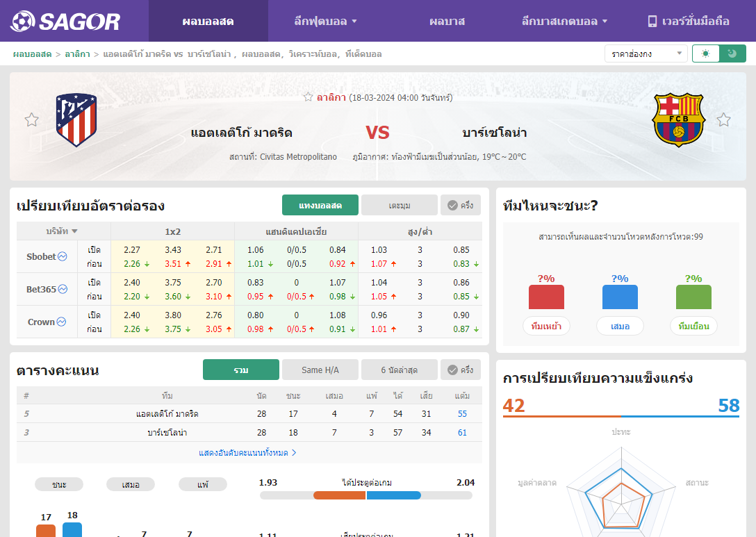Open เวอร์ชั่นมือถือ mobile version menu item
The width and height of the screenshot is (756, 537).
(x=688, y=22)
